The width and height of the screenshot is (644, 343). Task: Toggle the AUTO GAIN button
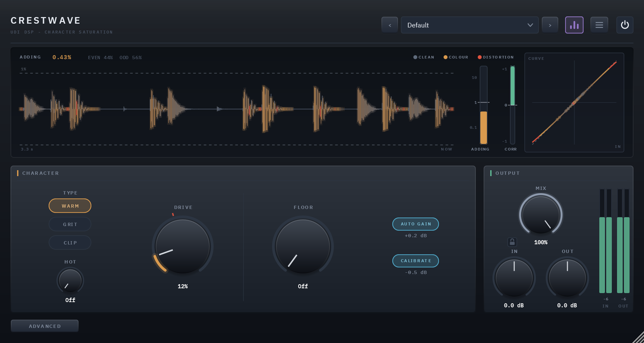(416, 224)
